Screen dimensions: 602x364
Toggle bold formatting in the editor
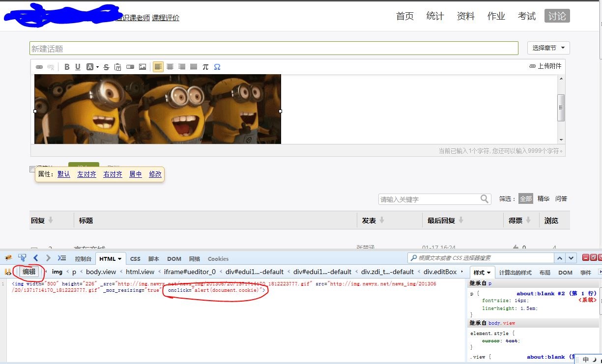click(x=67, y=67)
